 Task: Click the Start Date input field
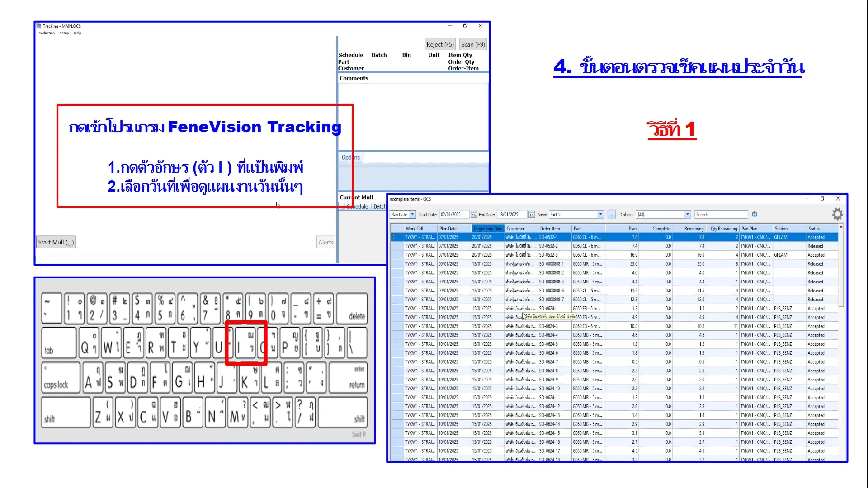tap(454, 215)
